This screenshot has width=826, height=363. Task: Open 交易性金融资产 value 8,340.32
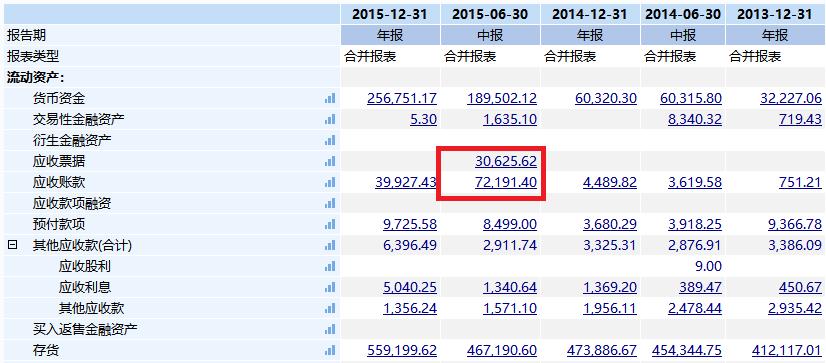click(x=695, y=120)
